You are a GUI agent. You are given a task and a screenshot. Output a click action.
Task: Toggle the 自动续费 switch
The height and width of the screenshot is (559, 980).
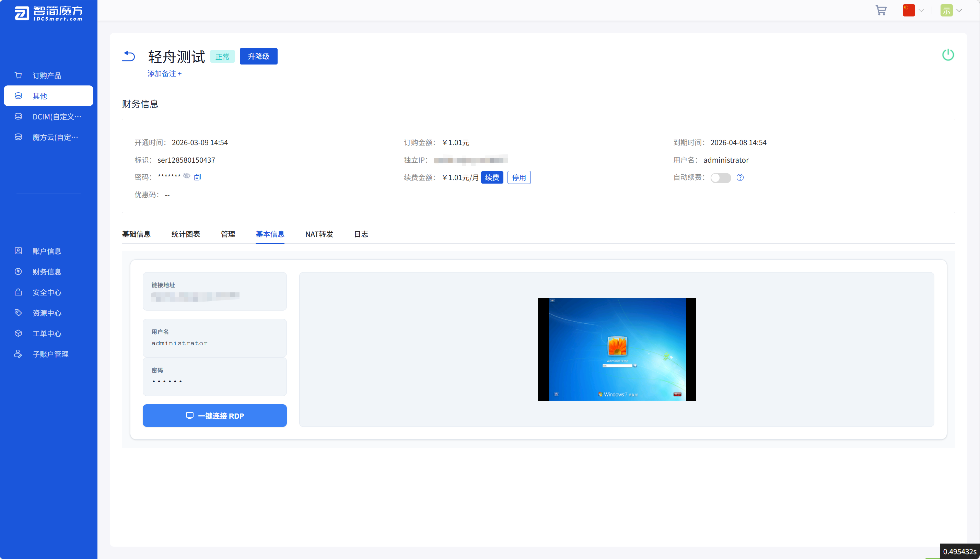pos(720,178)
